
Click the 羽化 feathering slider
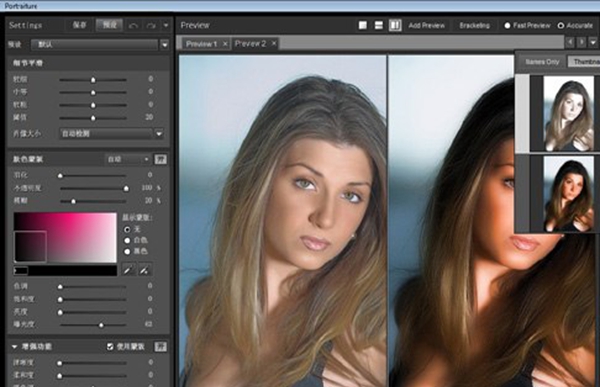pyautogui.click(x=93, y=176)
